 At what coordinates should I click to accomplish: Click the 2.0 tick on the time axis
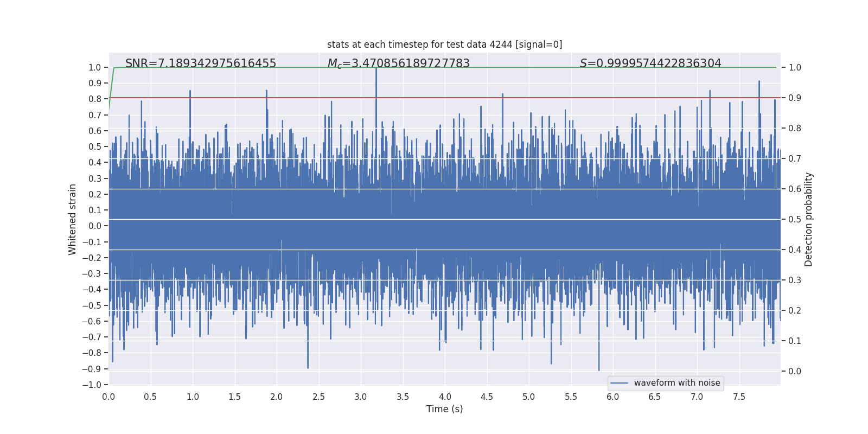coord(277,397)
